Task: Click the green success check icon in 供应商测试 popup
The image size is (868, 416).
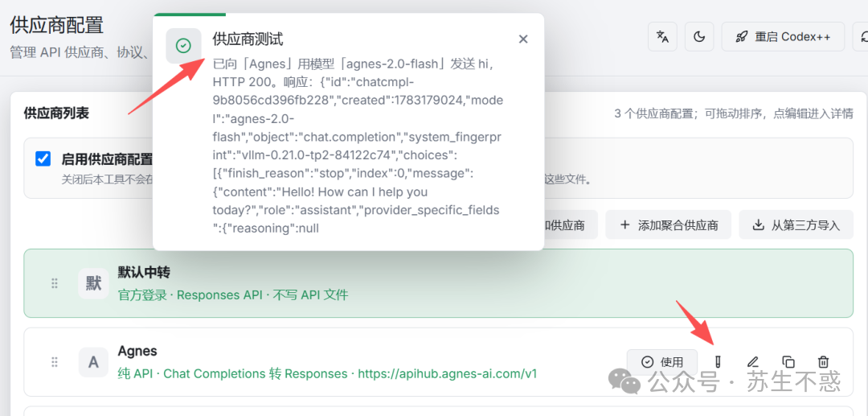Action: click(x=183, y=46)
